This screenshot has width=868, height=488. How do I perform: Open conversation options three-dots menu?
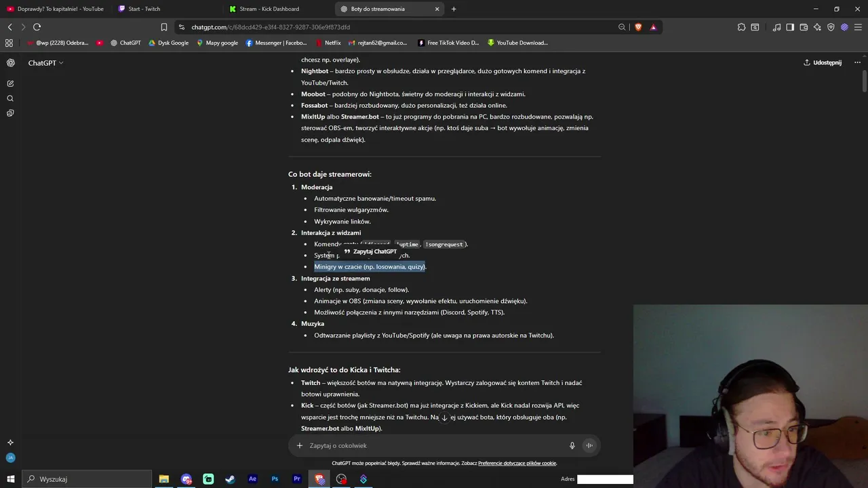click(x=857, y=62)
